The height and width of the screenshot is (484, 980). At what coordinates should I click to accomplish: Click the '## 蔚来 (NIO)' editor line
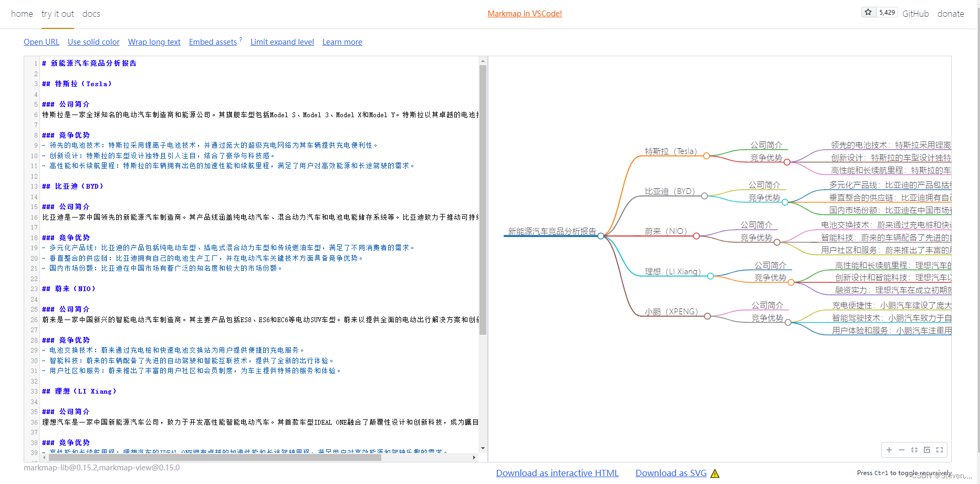[69, 289]
